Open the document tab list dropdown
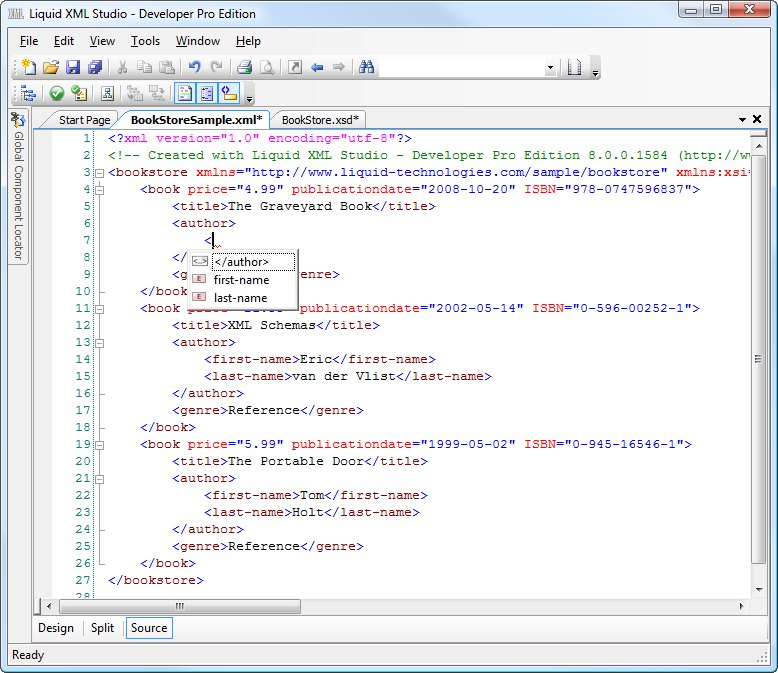The width and height of the screenshot is (778, 673). click(x=742, y=120)
